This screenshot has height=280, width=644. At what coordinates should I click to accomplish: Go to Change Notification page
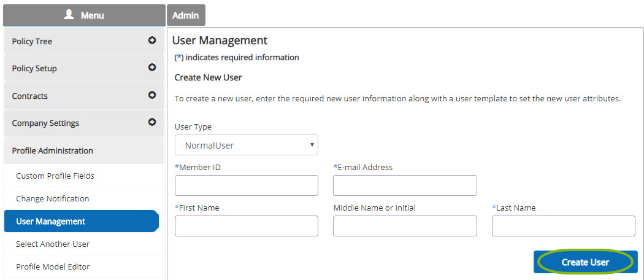(x=53, y=199)
